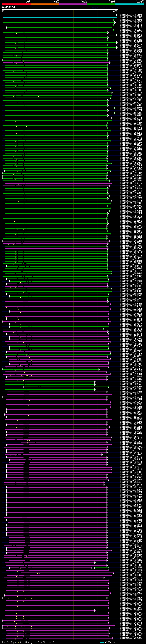Select the UniRef100_A4RWQ6 label
This screenshot has height=644, width=146.
(x=131, y=63)
